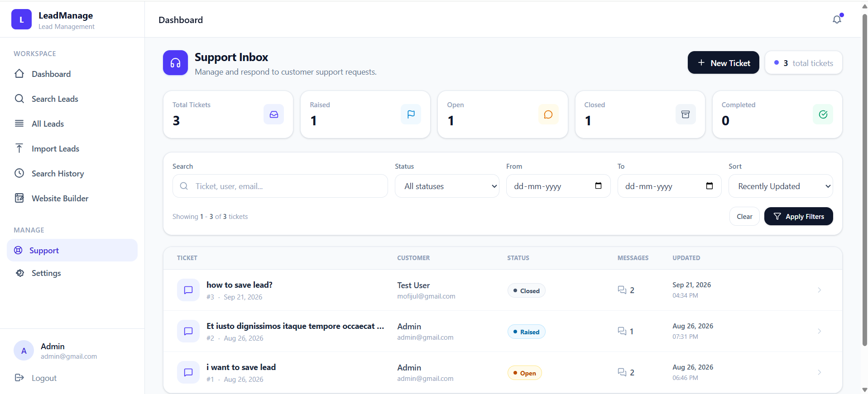Open ticket 'i want to save lead'
Screen dimensions: 868x394
tap(241, 367)
